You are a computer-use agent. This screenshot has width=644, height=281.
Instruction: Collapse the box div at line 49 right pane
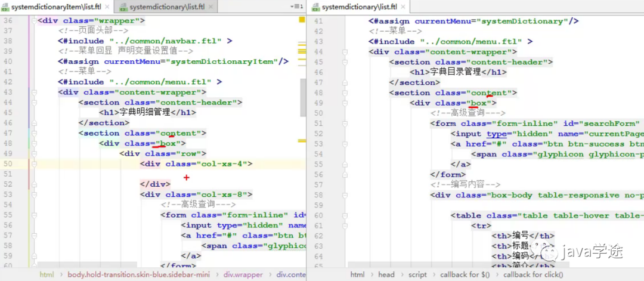point(345,103)
